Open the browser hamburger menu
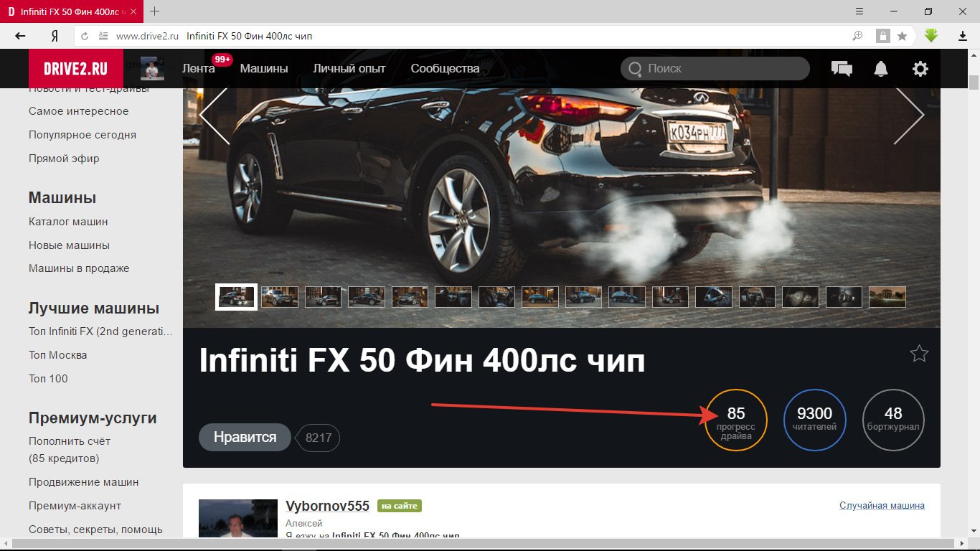Screen dimensions: 980x551 pos(859,11)
